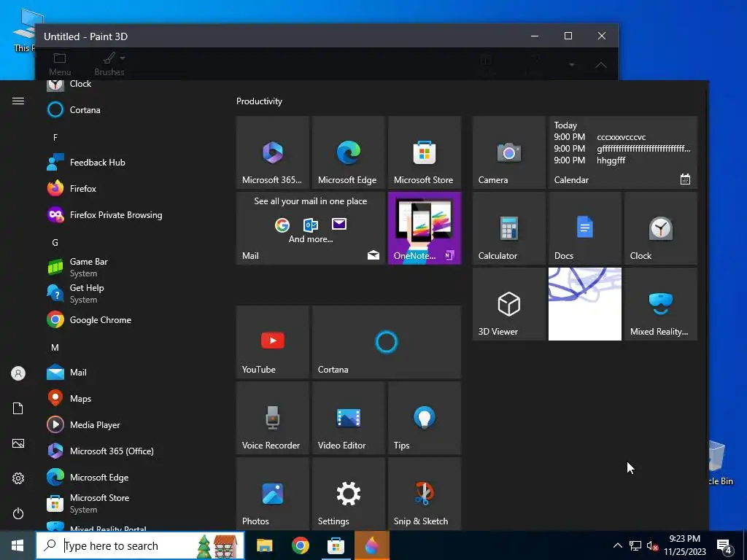The height and width of the screenshot is (560, 747).
Task: Open the Settings tile
Action: 348,494
